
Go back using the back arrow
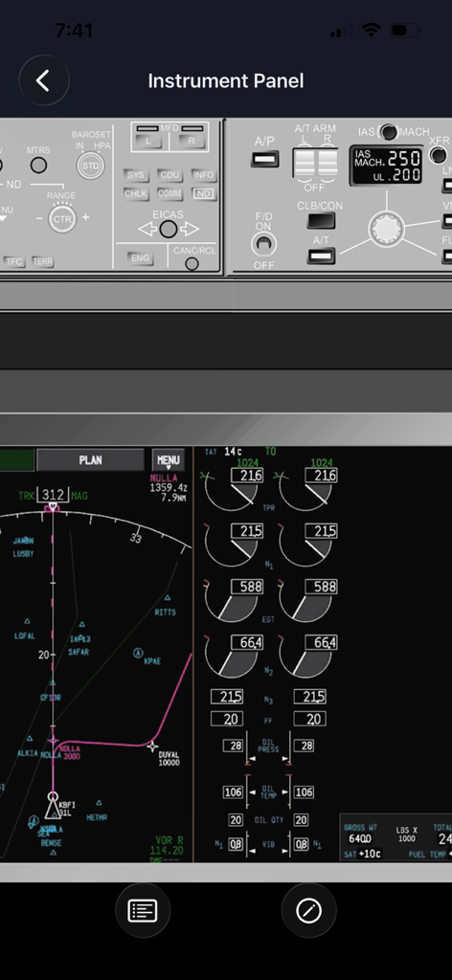point(43,80)
